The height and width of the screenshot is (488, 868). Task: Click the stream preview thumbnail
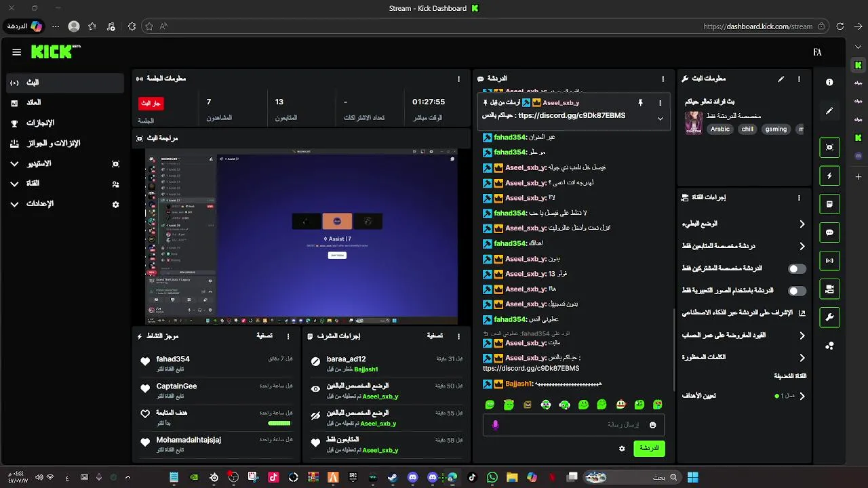[302, 237]
